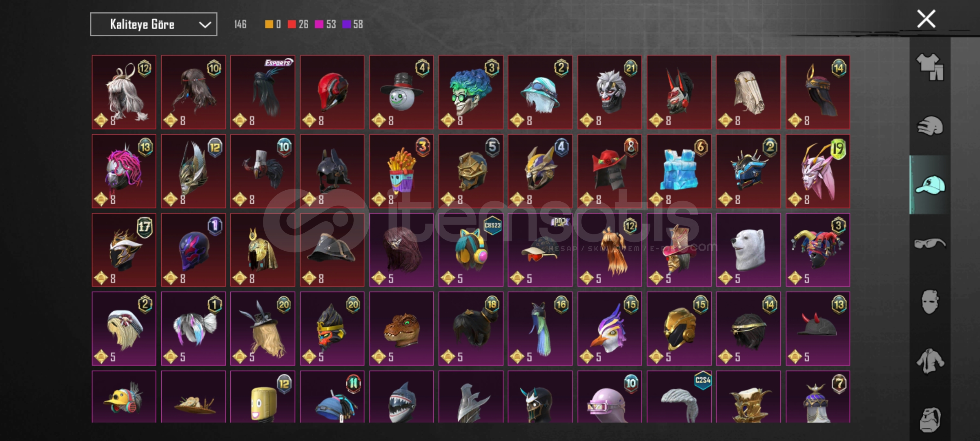Viewport: 980px width, 441px height.
Task: Select the shark head mask item
Action: pyautogui.click(x=401, y=397)
